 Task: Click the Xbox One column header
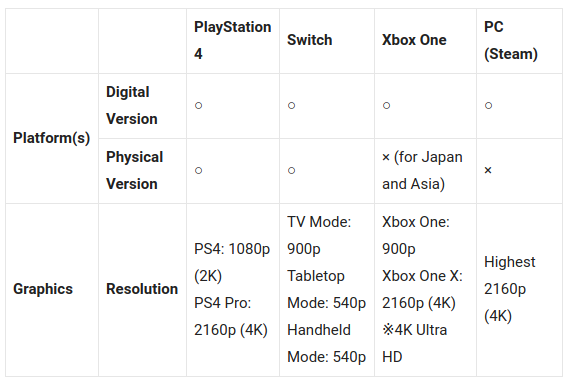pyautogui.click(x=414, y=40)
